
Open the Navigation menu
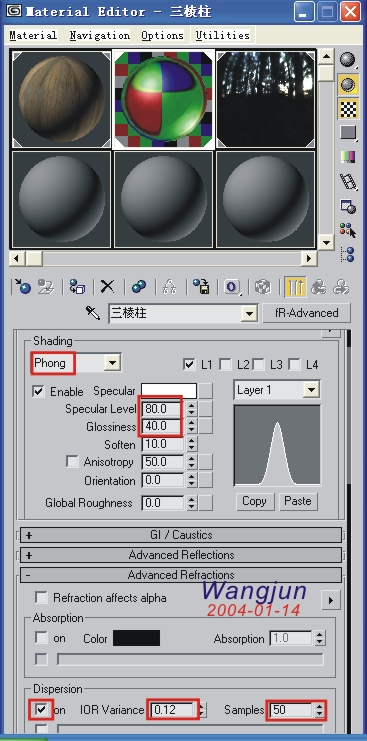tap(100, 35)
